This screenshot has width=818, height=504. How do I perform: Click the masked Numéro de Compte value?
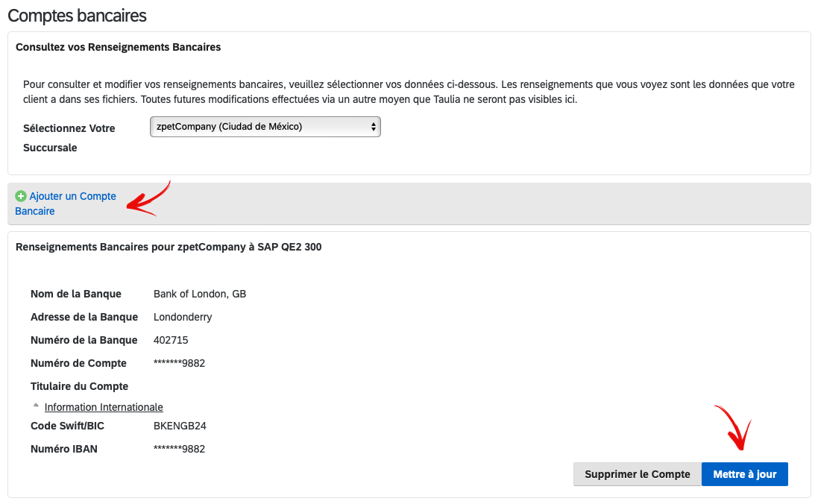pos(180,363)
